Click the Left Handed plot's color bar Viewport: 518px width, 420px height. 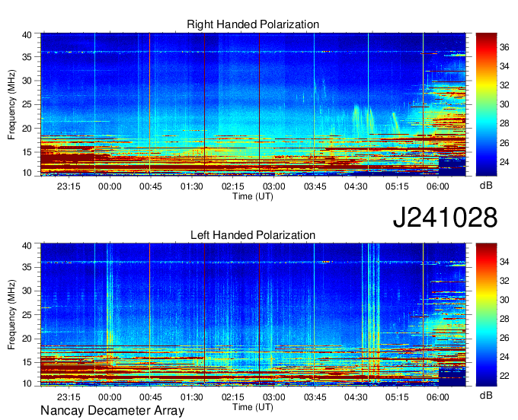point(486,315)
